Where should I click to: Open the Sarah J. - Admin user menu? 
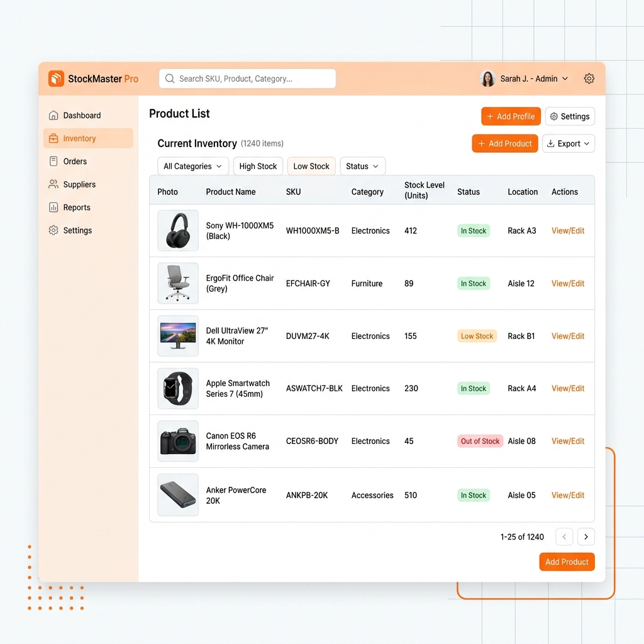pos(525,79)
